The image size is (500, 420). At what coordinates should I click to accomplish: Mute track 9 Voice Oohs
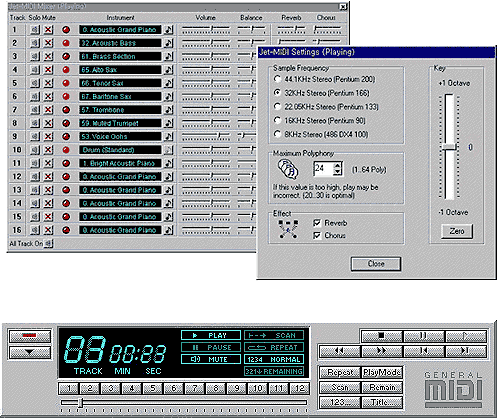[48, 136]
